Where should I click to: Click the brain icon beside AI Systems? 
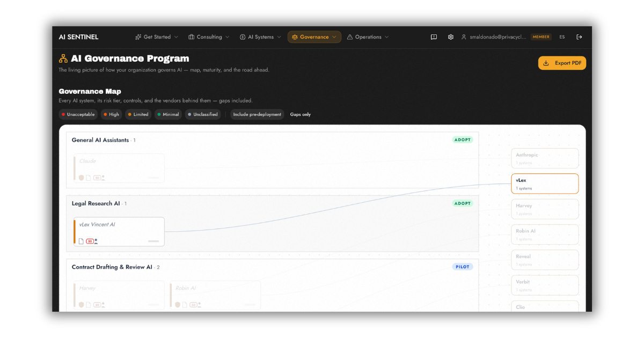coord(243,37)
